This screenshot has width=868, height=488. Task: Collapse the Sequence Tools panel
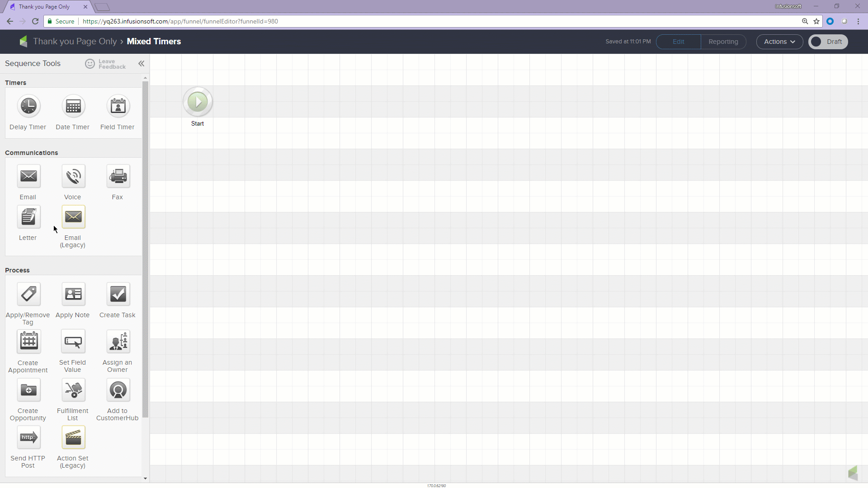pos(142,64)
